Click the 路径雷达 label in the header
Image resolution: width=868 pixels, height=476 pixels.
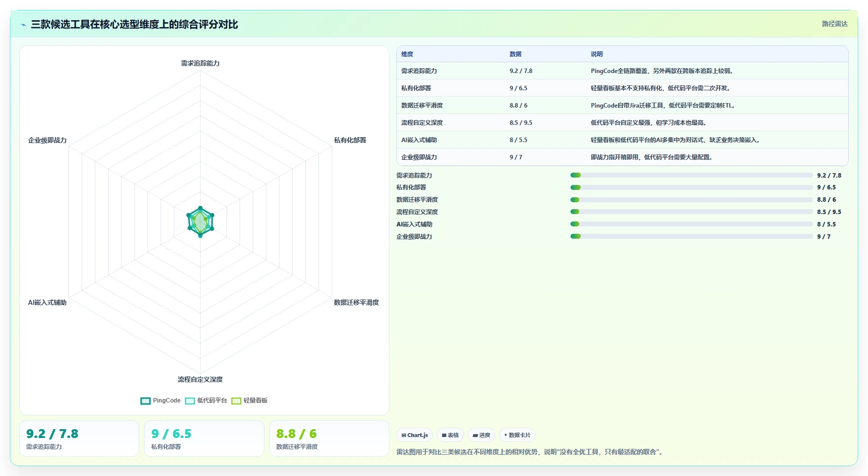pyautogui.click(x=834, y=24)
